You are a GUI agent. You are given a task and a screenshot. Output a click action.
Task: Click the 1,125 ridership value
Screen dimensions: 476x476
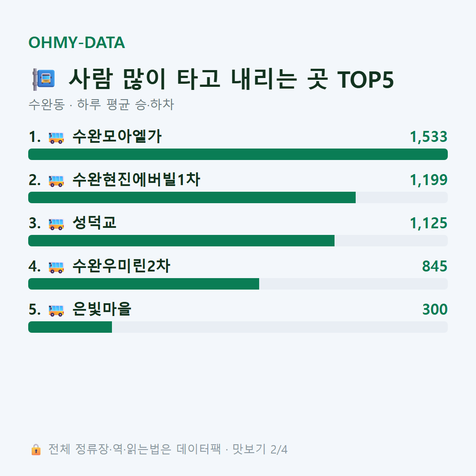tap(428, 223)
